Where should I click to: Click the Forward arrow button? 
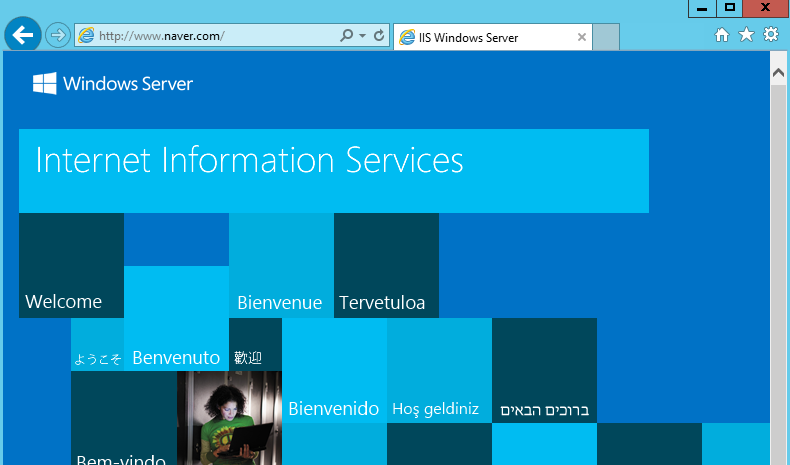click(58, 35)
